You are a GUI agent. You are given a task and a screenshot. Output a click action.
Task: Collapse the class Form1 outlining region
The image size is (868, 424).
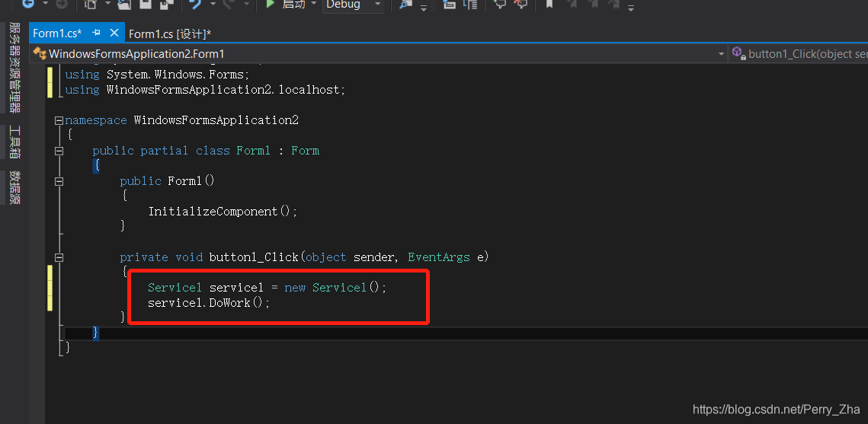click(x=59, y=151)
